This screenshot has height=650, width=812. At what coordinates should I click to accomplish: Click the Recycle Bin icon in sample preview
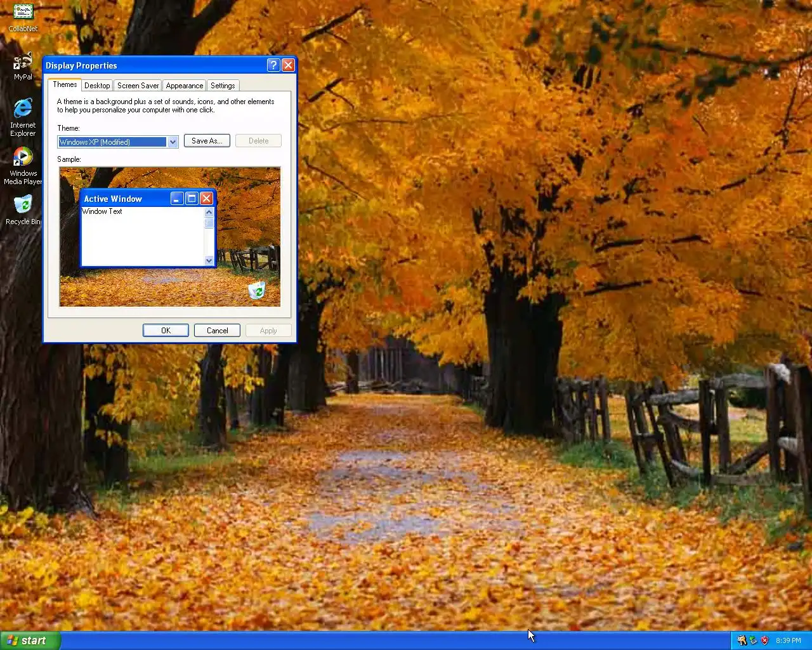pos(256,290)
